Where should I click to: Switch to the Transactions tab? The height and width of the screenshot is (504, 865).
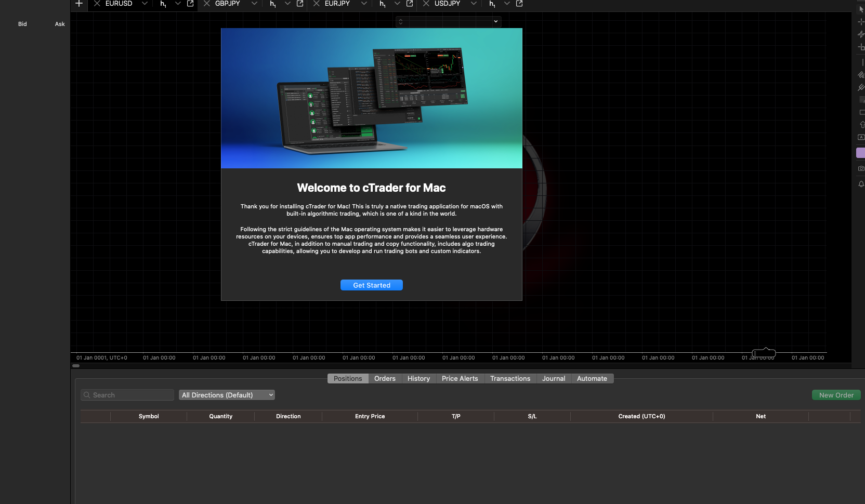click(x=510, y=379)
